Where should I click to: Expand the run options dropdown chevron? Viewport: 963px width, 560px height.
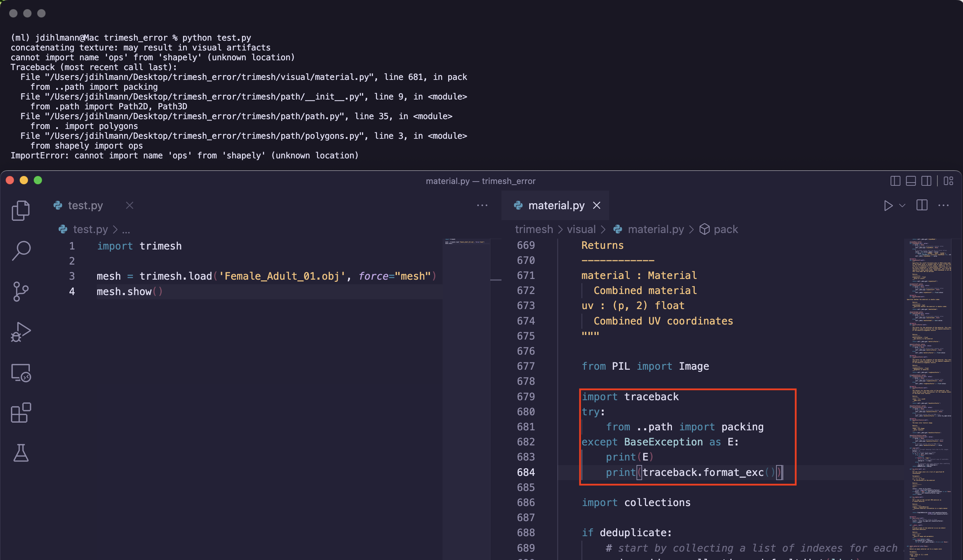click(903, 205)
